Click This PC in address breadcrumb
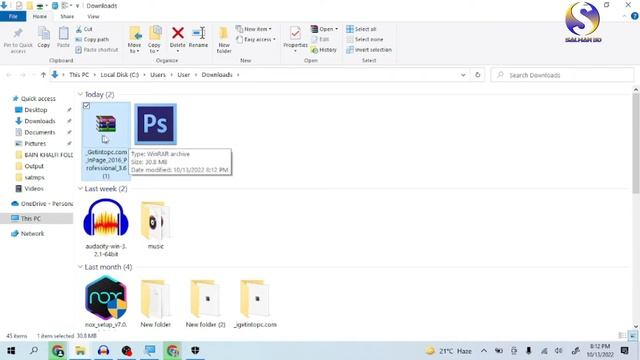Viewport: 640px width, 360px height. coord(79,75)
